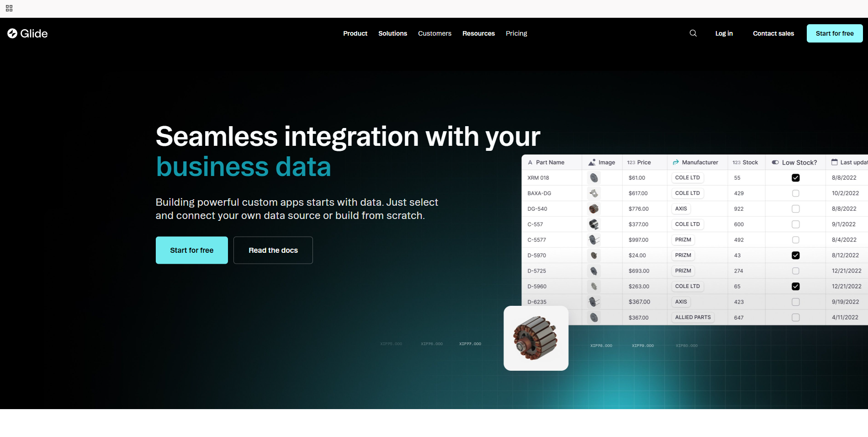Check Low Stock for C-557

tap(795, 224)
